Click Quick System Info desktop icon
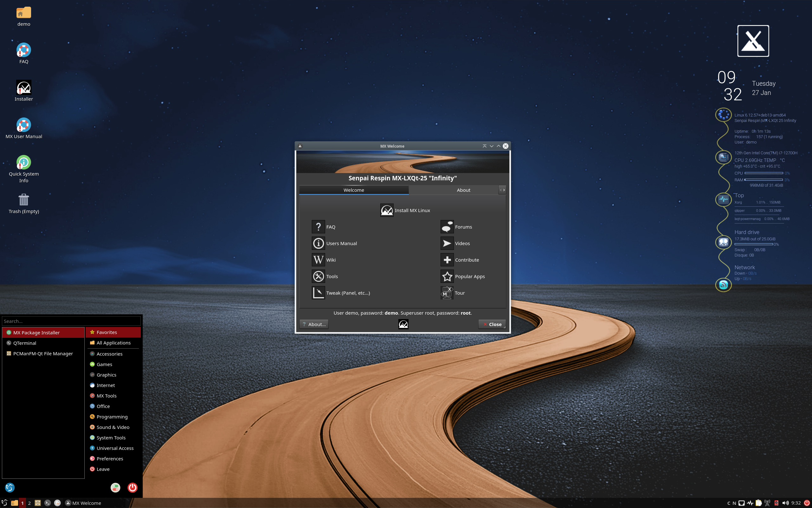The width and height of the screenshot is (812, 508). point(24,169)
